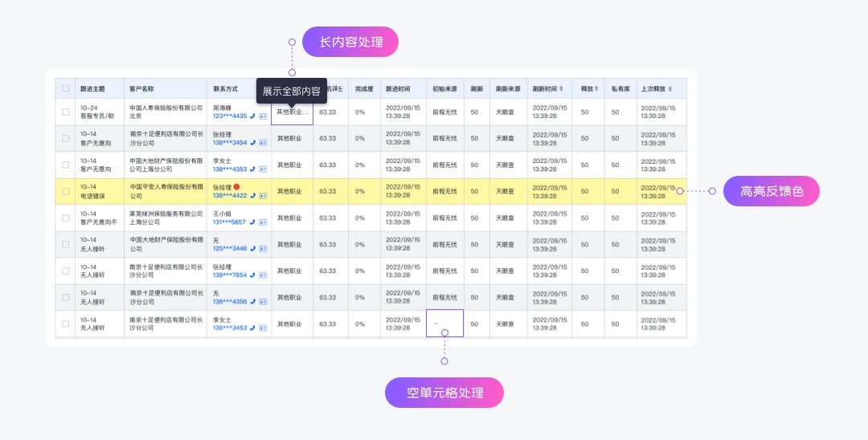Click the 客户名称 column header
Viewport: 868px width, 440px height.
click(141, 88)
